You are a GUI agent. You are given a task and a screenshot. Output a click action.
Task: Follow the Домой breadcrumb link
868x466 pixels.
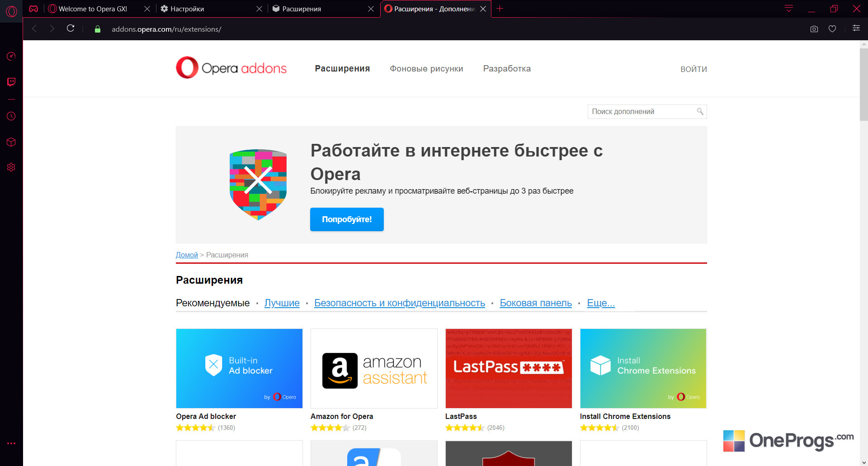coord(187,255)
